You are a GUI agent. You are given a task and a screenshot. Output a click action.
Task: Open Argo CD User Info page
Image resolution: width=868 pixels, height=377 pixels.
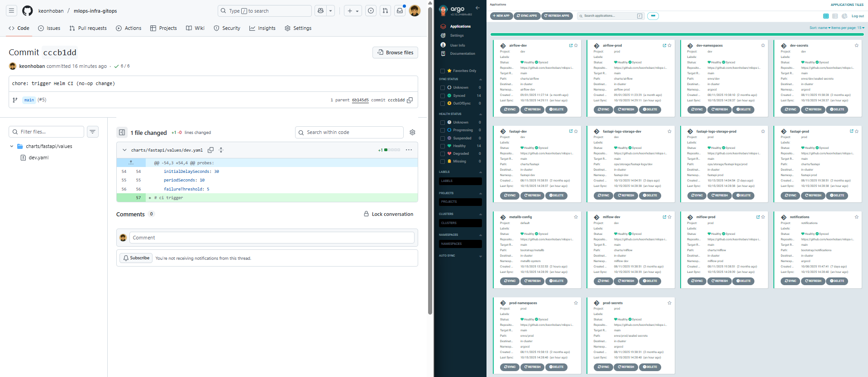tap(457, 45)
